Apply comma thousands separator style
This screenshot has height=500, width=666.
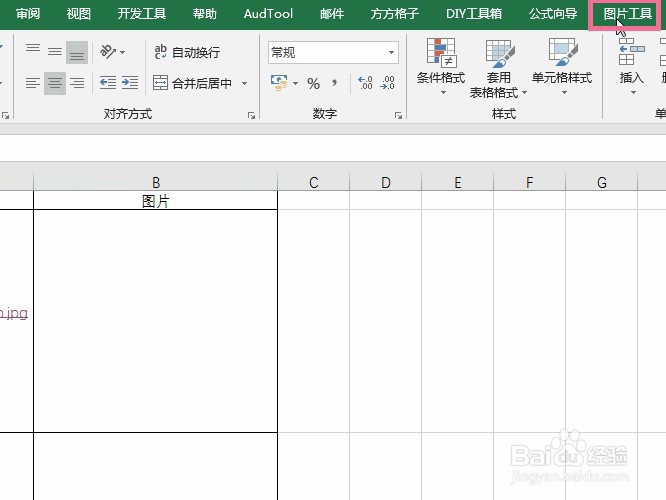[335, 83]
